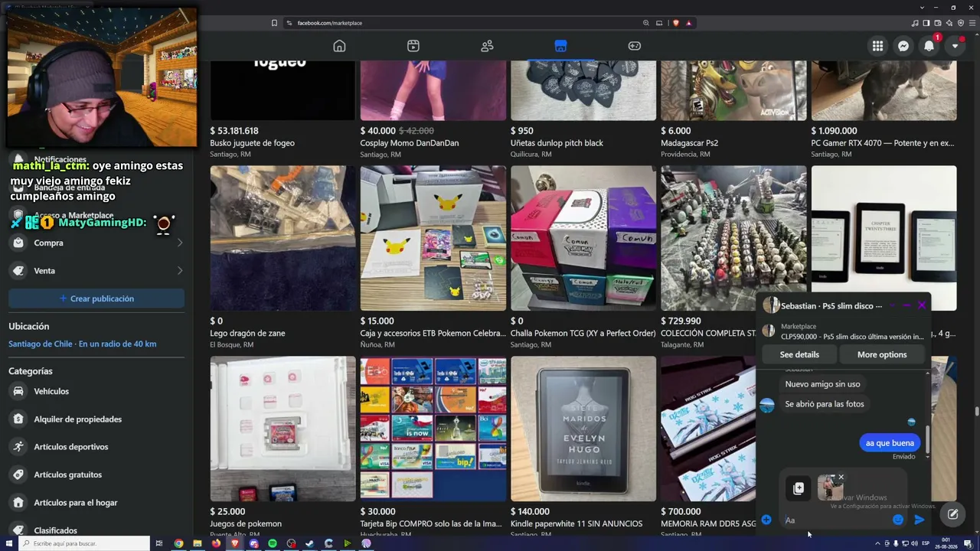Click the Uñetas dunlop pitch black title
This screenshot has width=980, height=551.
point(557,143)
